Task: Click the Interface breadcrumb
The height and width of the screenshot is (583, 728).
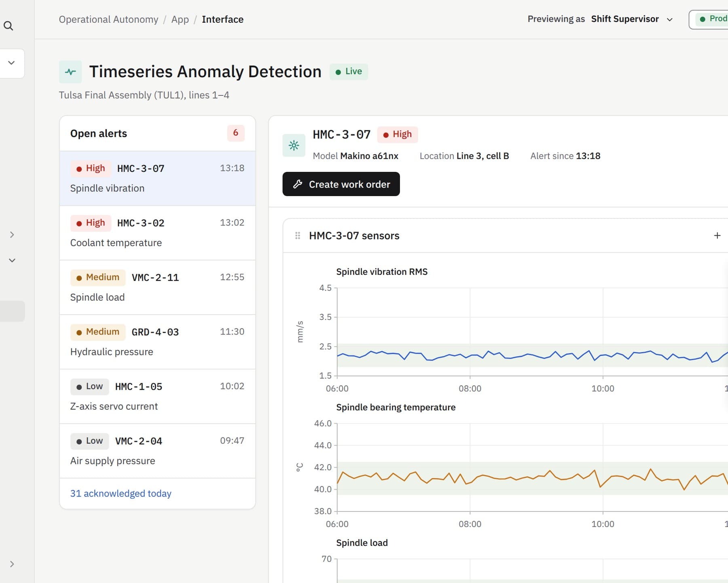Action: (x=222, y=19)
